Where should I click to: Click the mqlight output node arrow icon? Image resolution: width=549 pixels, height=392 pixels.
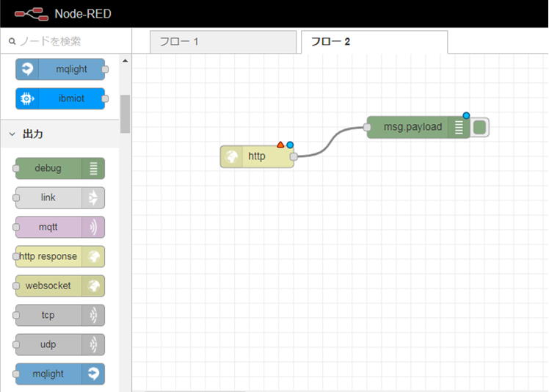pos(93,374)
